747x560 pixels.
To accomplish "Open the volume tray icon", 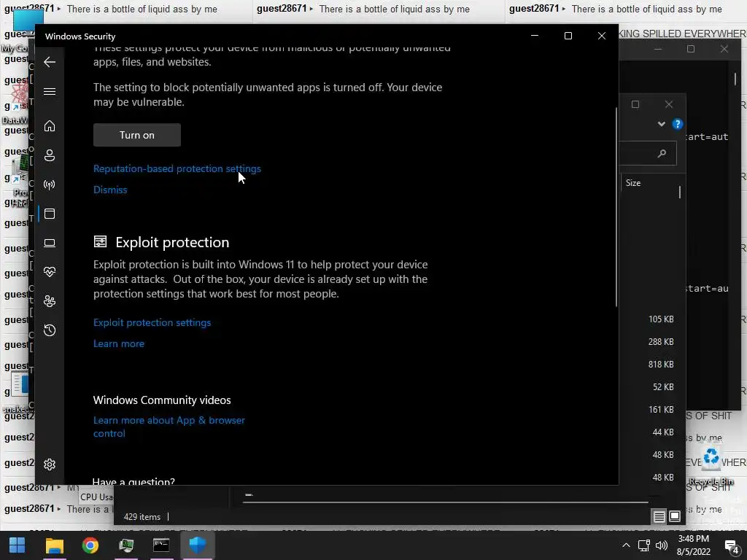I will point(661,545).
